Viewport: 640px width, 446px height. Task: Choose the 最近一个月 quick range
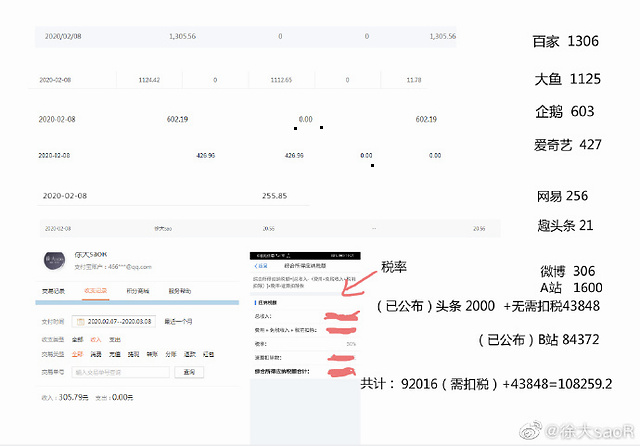(x=178, y=322)
